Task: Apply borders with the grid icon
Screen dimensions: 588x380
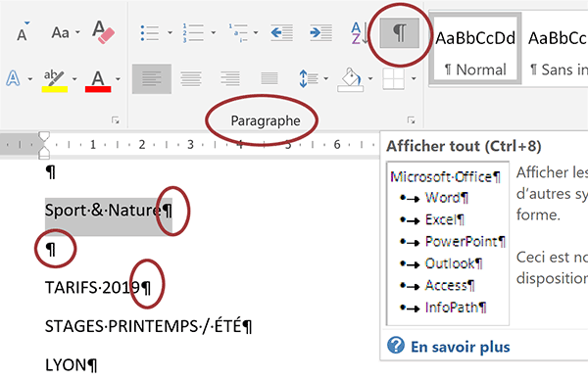Action: point(393,78)
